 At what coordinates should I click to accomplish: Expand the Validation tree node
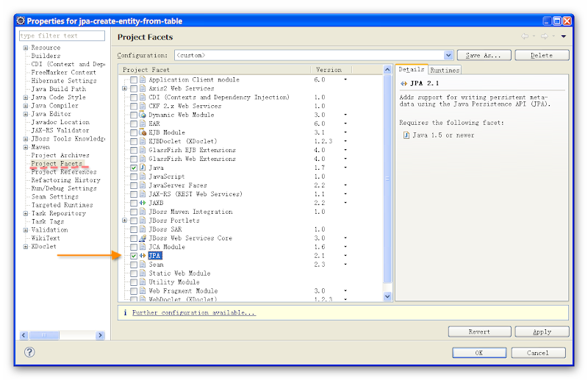(26, 230)
